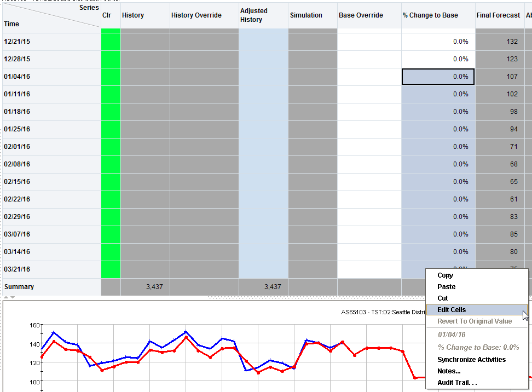Screen dimensions: 532x392
Task: Click Base Override cell for 12/21/15
Action: [369, 42]
